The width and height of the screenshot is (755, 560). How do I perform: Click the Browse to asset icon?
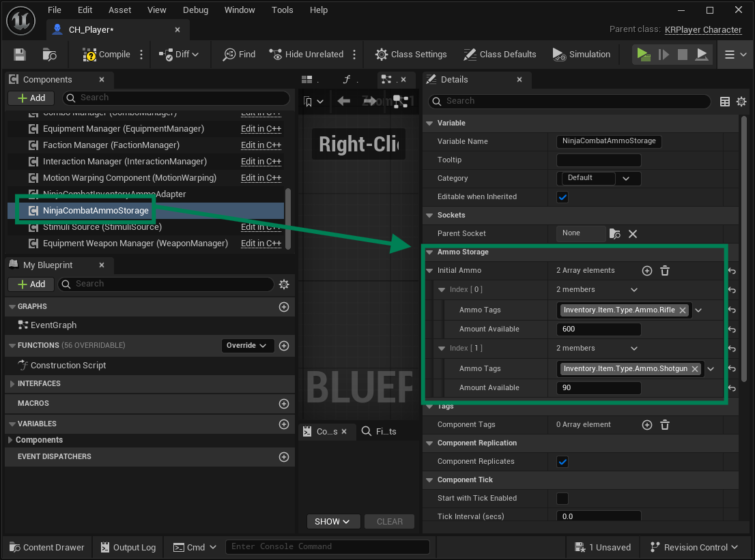[50, 55]
